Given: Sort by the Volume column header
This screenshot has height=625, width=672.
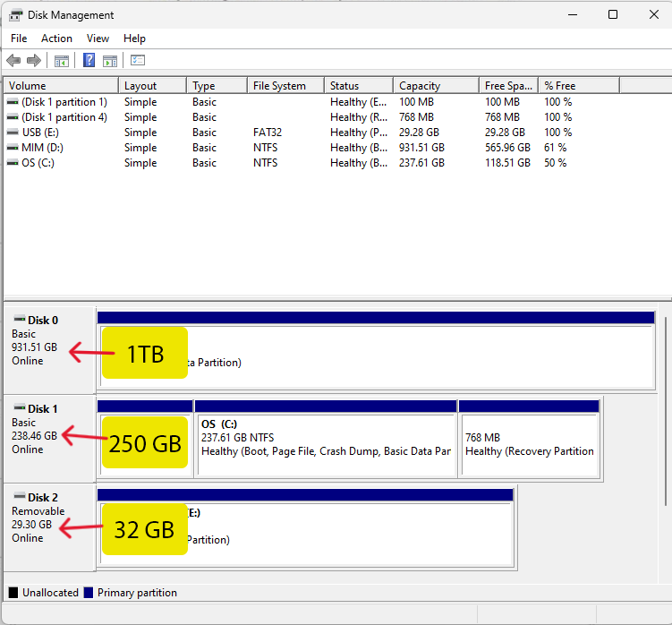Looking at the screenshot, I should pyautogui.click(x=61, y=86).
